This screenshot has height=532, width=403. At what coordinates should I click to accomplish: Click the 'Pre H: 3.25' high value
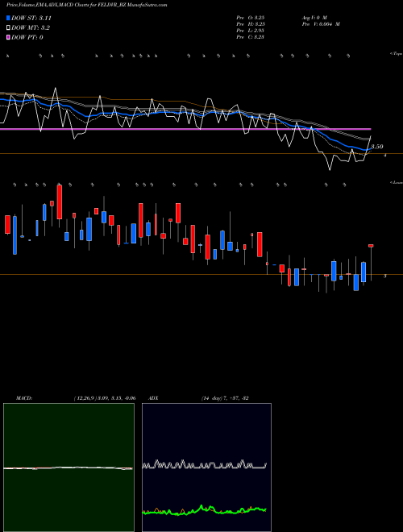(x=251, y=24)
